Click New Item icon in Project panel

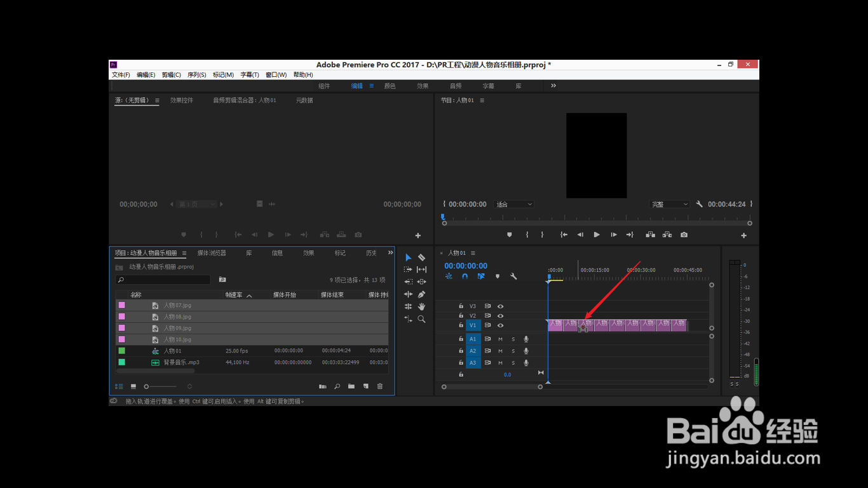click(x=365, y=386)
